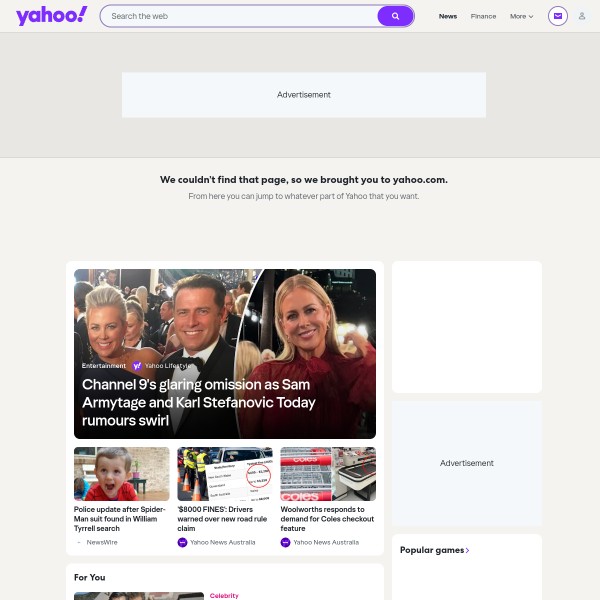Open Woolworths responds to Coles checkout article
This screenshot has height=600, width=600.
[327, 519]
